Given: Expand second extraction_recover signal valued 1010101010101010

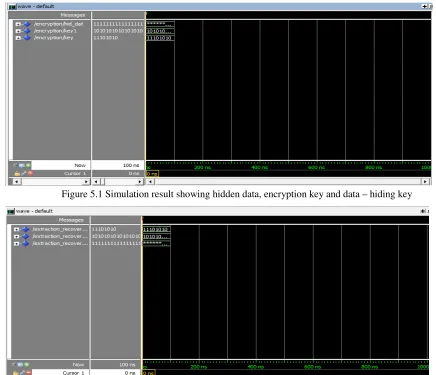Looking at the screenshot, I should tap(16, 236).
